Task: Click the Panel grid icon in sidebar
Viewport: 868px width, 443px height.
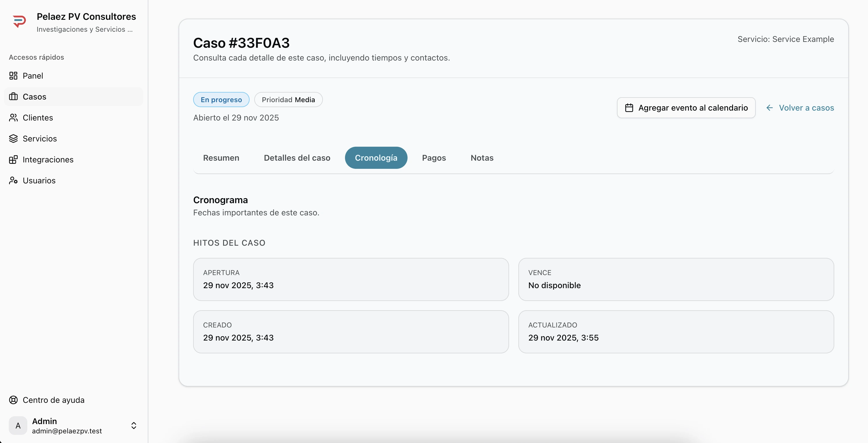Action: point(13,75)
